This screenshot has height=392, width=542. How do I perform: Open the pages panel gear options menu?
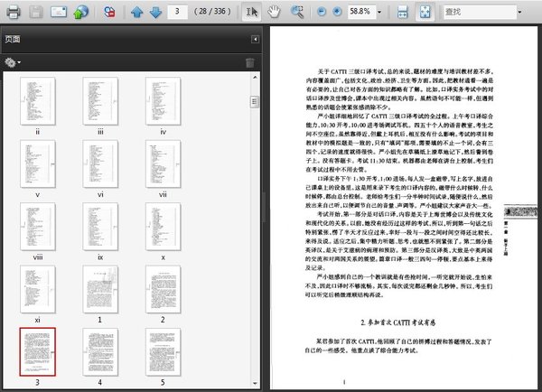[13, 62]
